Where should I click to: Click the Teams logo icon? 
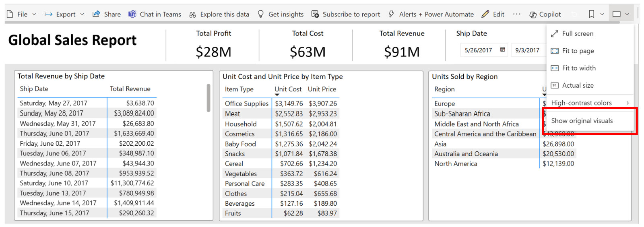pos(132,14)
